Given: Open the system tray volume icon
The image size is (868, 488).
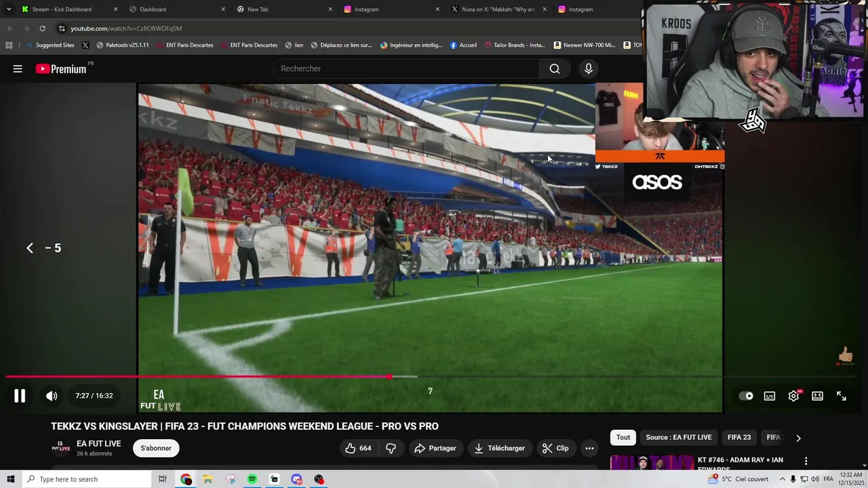Looking at the screenshot, I should coord(814,479).
